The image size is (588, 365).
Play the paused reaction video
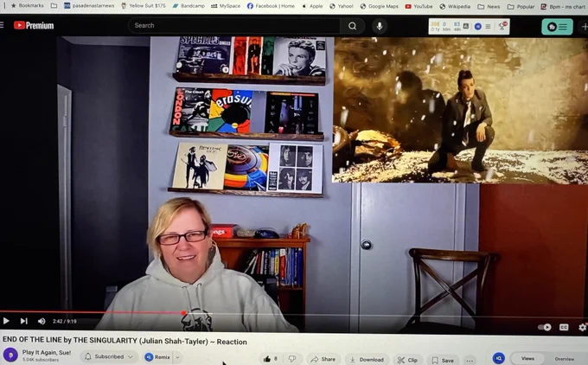(x=6, y=321)
